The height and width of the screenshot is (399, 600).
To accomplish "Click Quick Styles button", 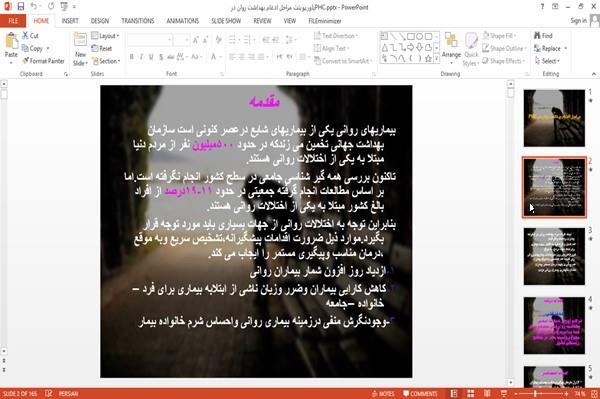I will pos(471,49).
